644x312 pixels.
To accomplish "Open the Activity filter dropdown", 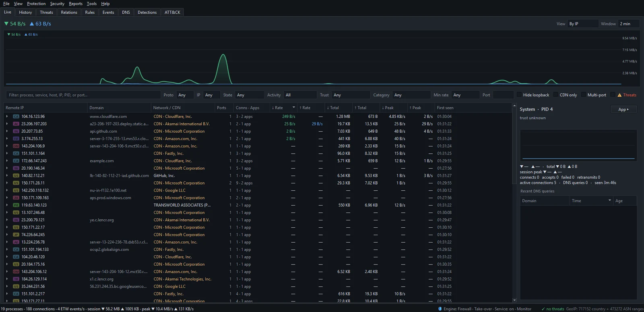I will click(300, 95).
